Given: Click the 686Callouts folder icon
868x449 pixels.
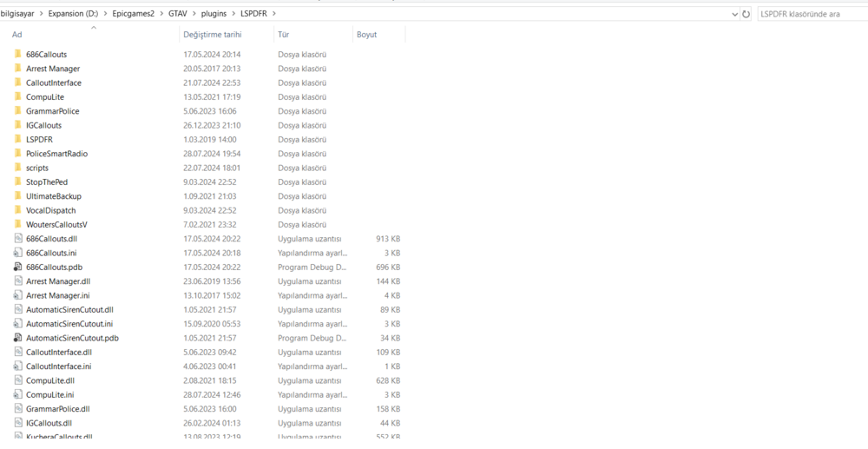Looking at the screenshot, I should click(17, 54).
